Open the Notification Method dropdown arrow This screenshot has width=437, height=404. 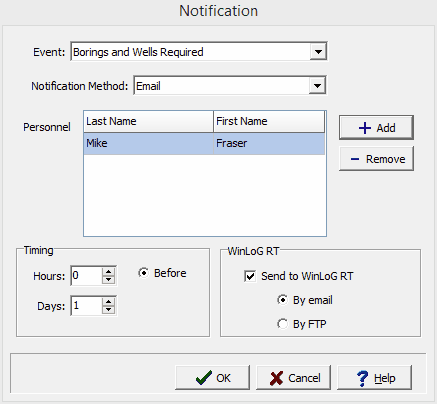click(317, 86)
